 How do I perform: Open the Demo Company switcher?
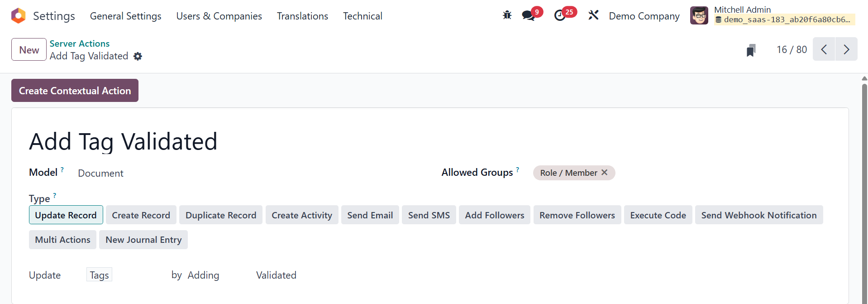pyautogui.click(x=644, y=16)
